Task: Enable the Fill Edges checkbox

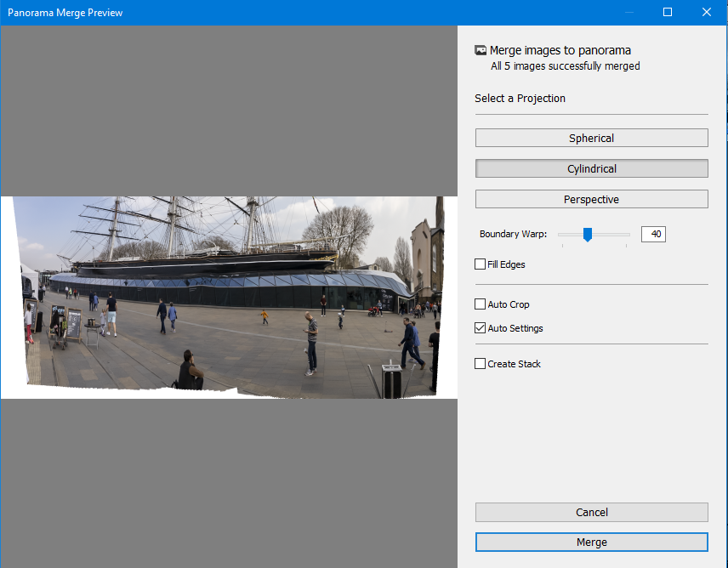Action: [480, 264]
